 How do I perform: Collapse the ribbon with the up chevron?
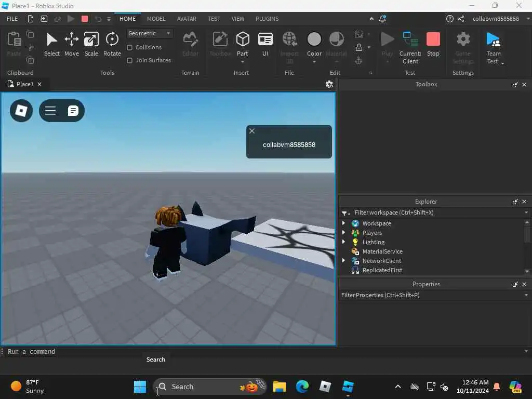(371, 19)
